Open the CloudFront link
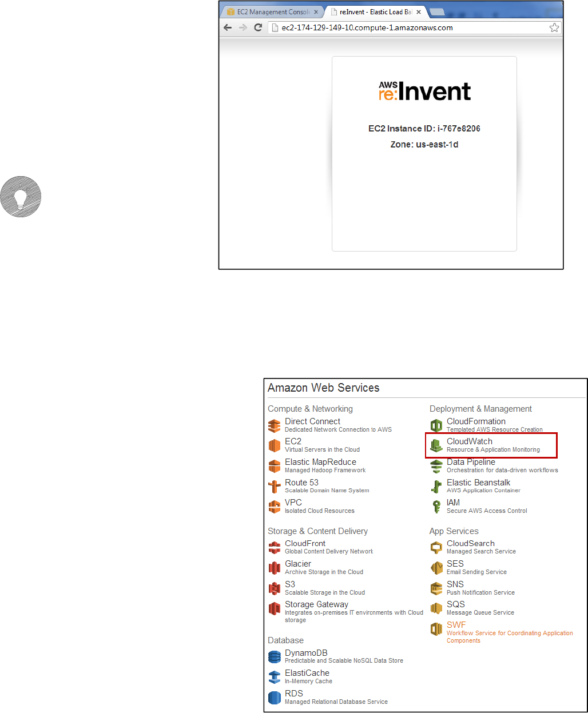 coord(305,544)
